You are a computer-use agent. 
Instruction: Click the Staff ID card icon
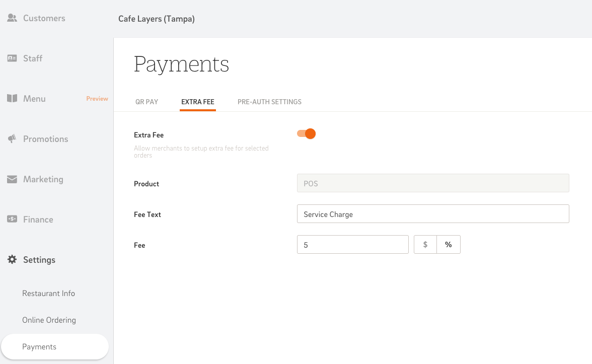[x=12, y=58]
